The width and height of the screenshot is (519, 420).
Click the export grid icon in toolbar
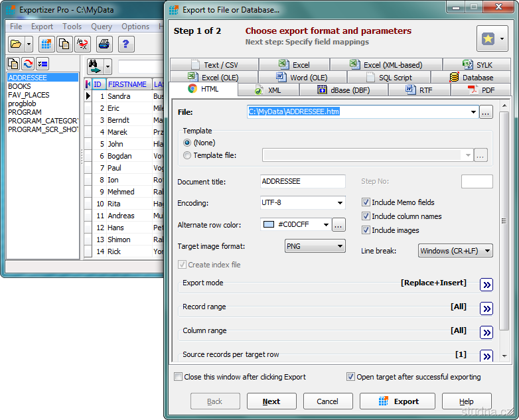pos(46,44)
